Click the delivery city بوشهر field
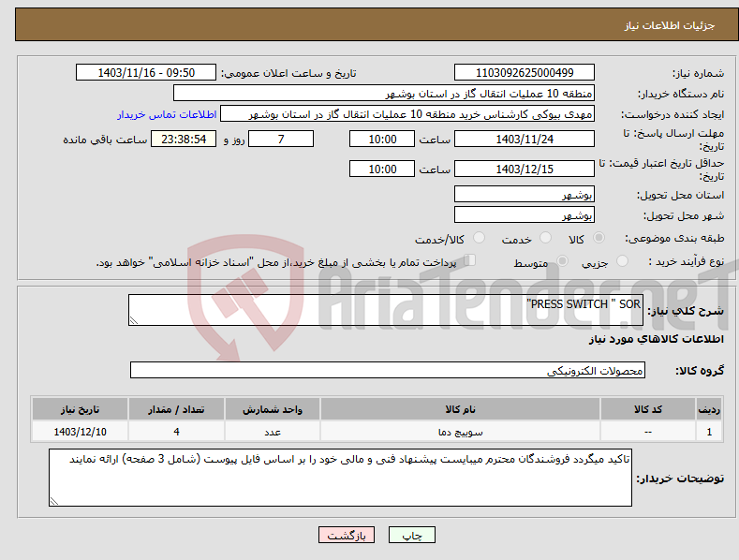Viewport: 739px width, 560px height. coord(525,215)
